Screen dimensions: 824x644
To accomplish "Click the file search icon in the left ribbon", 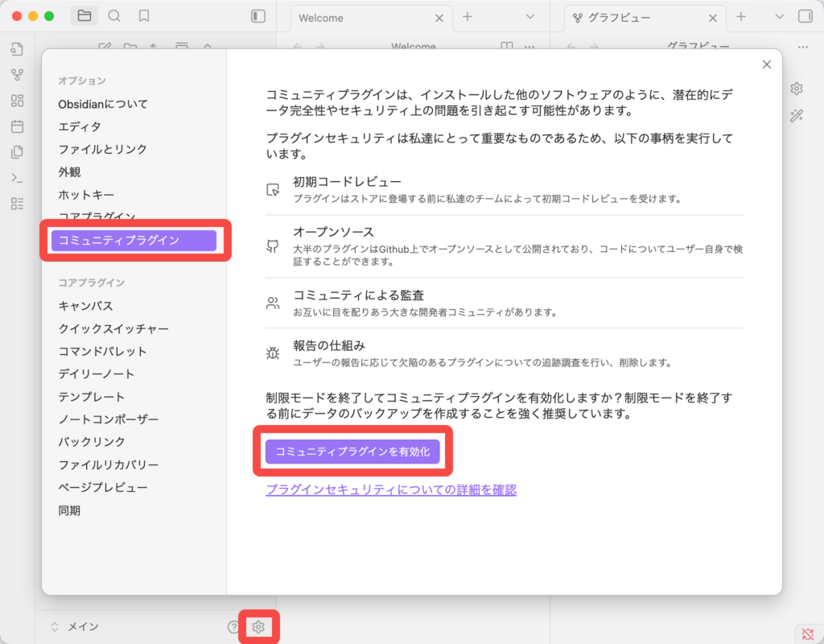I will (18, 50).
